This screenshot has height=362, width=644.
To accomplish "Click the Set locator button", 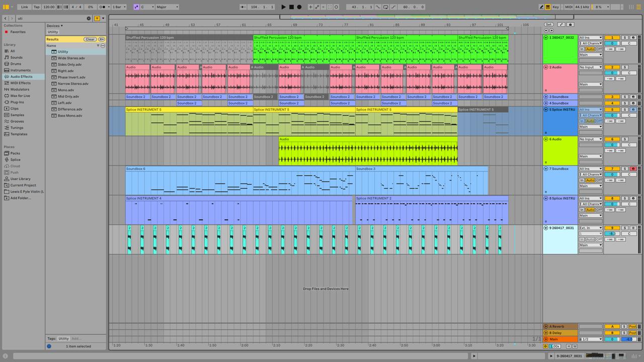I will (x=548, y=24).
